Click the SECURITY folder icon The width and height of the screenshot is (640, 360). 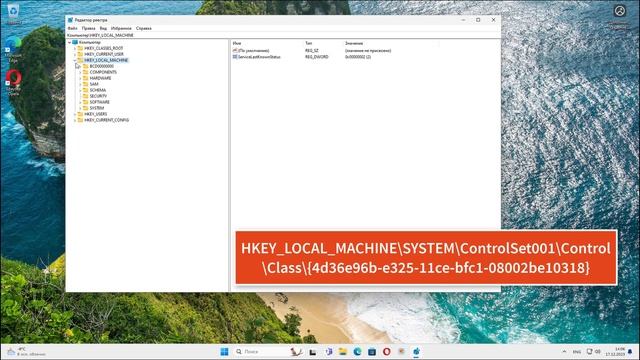(85, 96)
